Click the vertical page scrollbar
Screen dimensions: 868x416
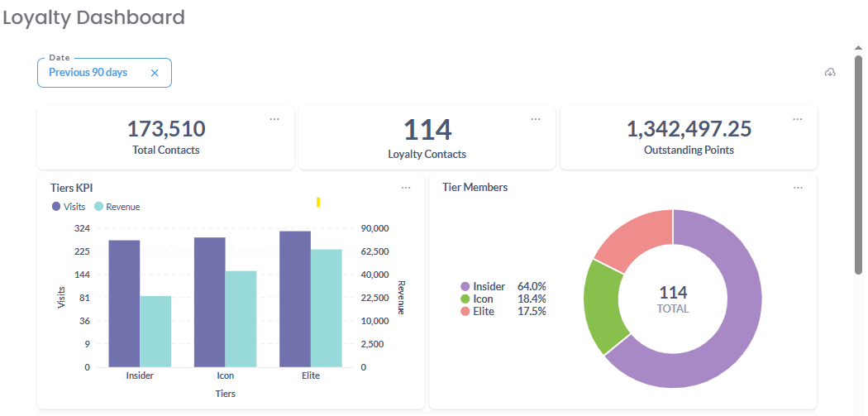pyautogui.click(x=858, y=165)
